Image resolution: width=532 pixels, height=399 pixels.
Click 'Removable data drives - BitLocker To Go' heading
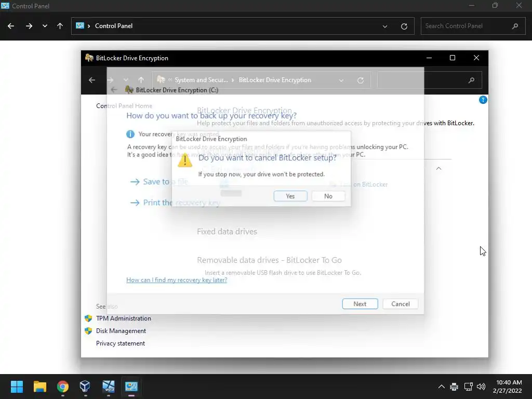270,260
